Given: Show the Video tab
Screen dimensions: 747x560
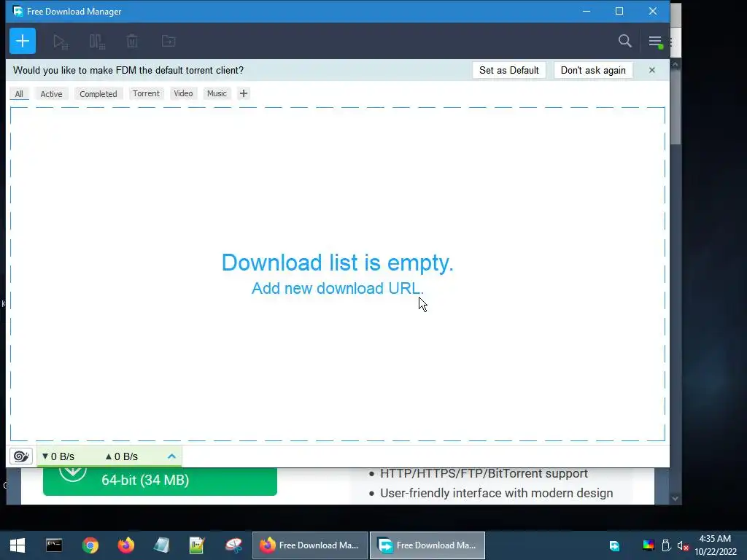Looking at the screenshot, I should pyautogui.click(x=183, y=93).
